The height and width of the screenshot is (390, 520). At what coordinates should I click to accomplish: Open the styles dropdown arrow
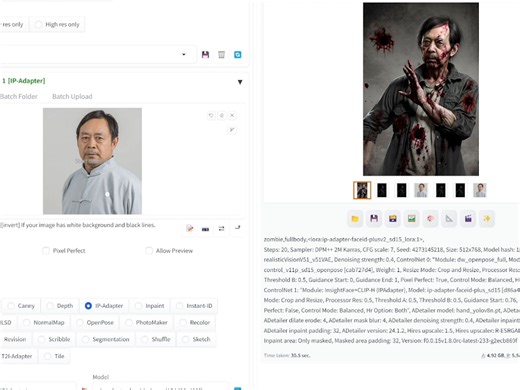coord(184,54)
